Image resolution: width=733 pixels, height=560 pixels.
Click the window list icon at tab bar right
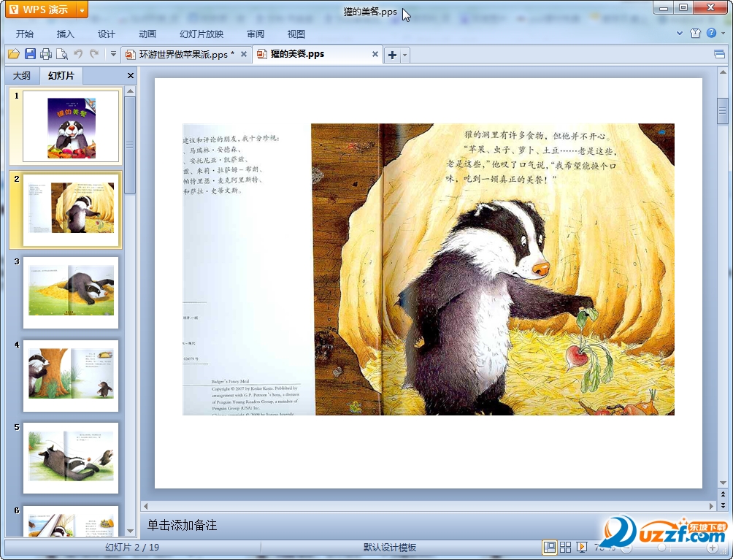(x=719, y=54)
